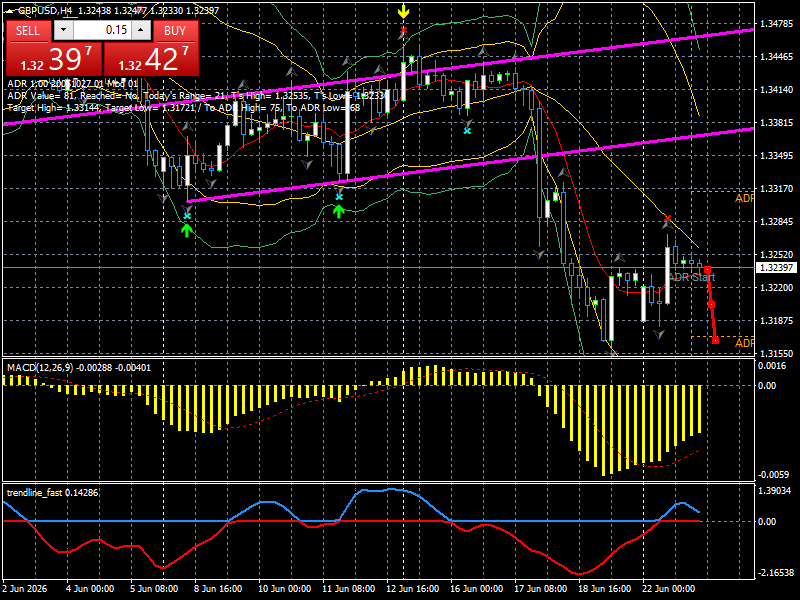This screenshot has width=800, height=600.
Task: Decrease lot volume with the down arrow
Action: [x=63, y=30]
